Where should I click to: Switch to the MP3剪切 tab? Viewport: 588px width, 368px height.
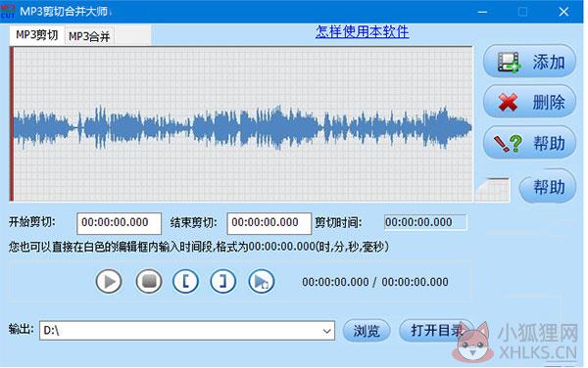coord(37,35)
